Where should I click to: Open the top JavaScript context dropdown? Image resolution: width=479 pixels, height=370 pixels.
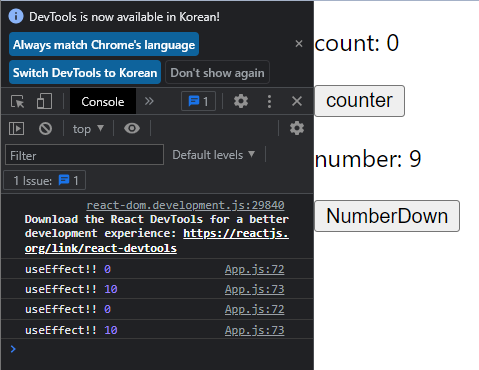[88, 129]
